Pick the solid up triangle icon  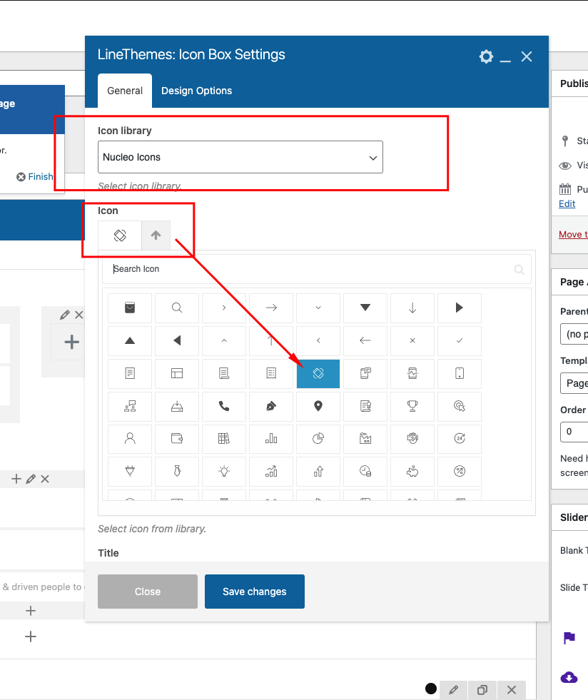click(x=130, y=340)
